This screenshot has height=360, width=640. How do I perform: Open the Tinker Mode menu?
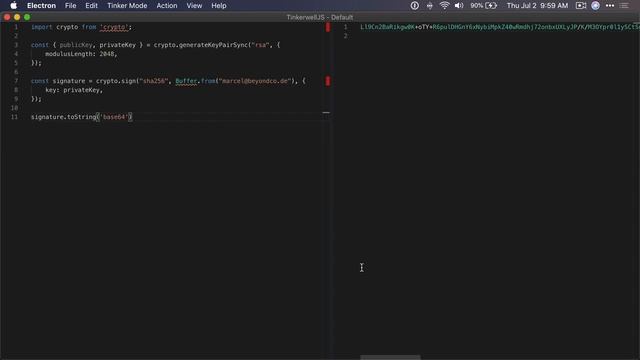(127, 6)
